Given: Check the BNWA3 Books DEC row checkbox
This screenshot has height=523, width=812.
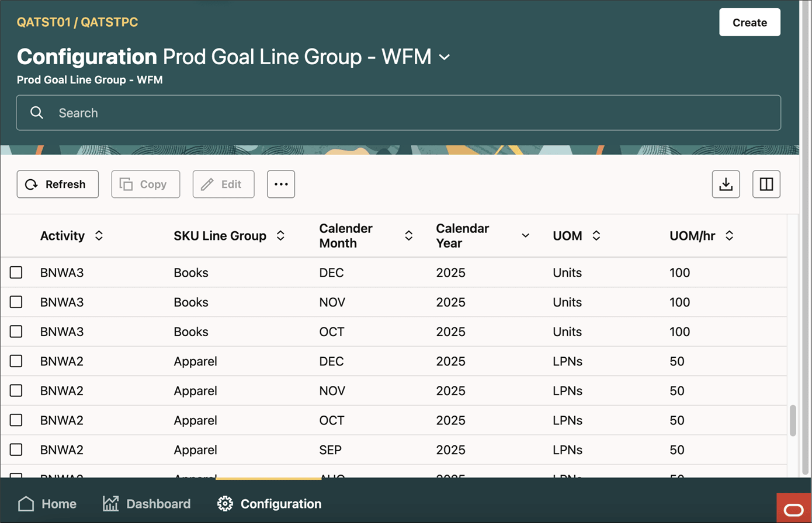Looking at the screenshot, I should pos(16,273).
